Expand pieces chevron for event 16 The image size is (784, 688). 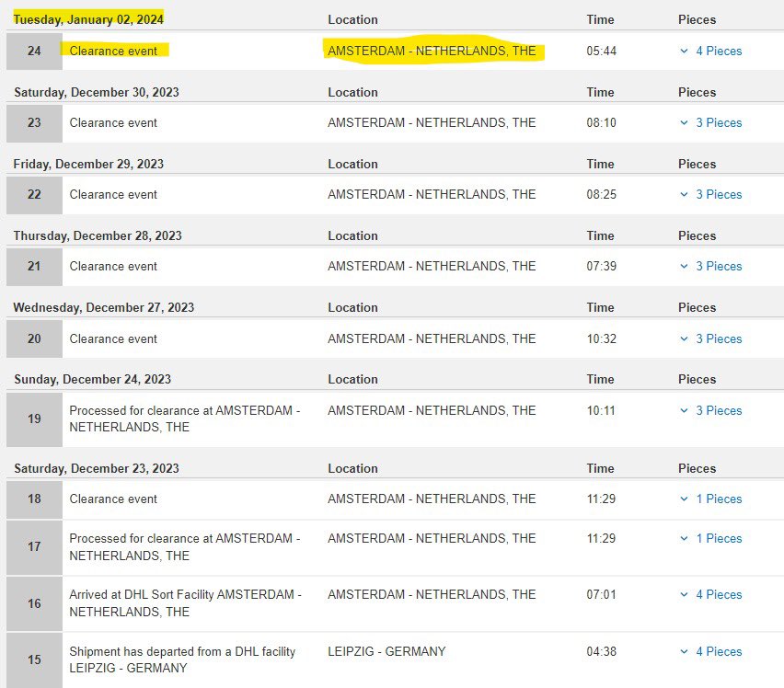coord(684,594)
